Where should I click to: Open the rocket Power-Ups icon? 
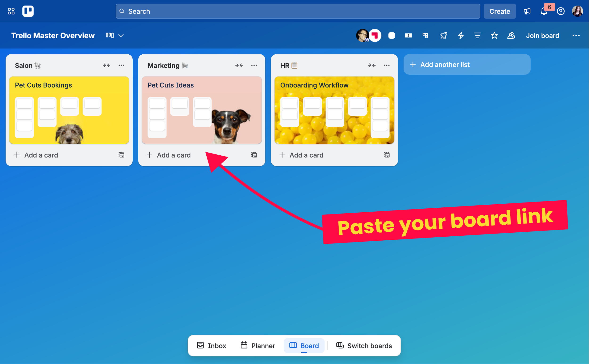pos(444,36)
